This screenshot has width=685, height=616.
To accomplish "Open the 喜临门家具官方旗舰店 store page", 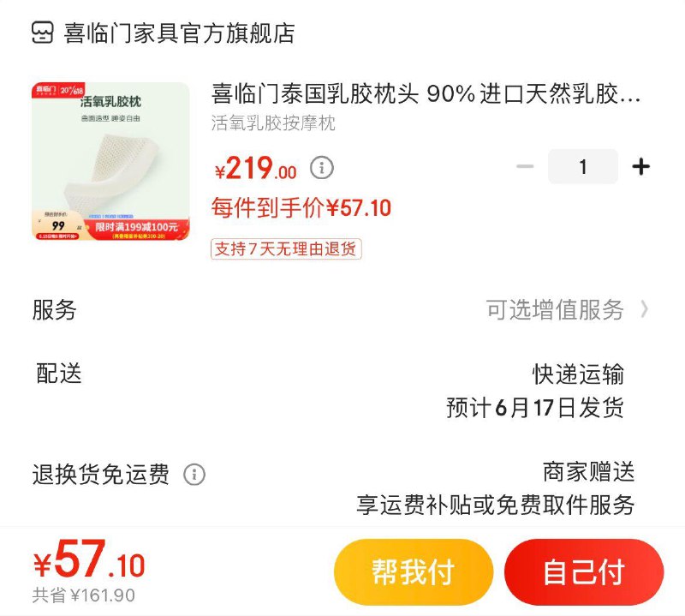I will click(x=180, y=33).
